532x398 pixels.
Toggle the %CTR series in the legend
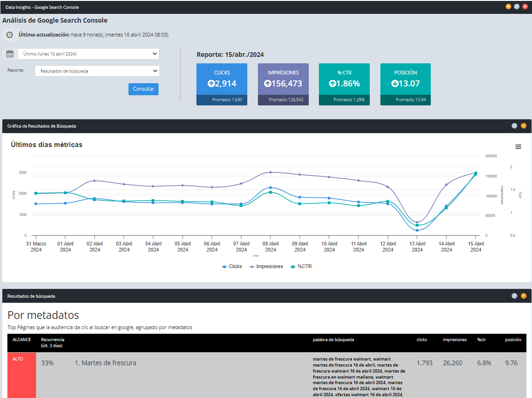[301, 266]
